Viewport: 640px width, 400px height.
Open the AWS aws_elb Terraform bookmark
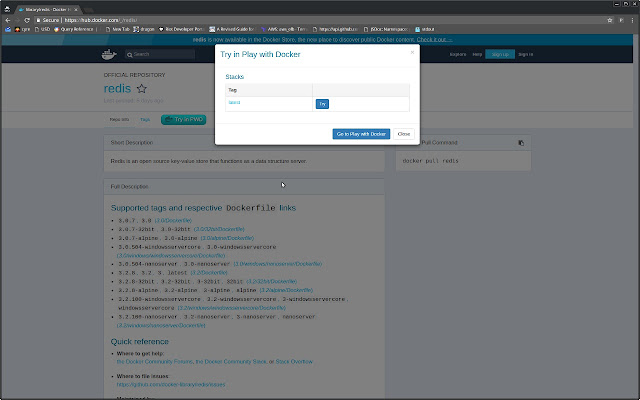[284, 29]
